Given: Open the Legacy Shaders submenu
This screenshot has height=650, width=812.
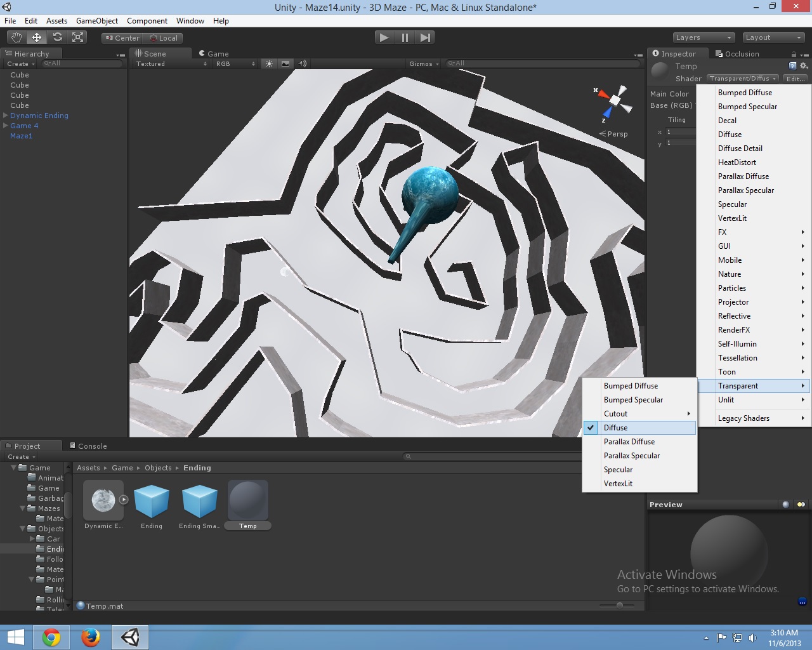Looking at the screenshot, I should (754, 418).
